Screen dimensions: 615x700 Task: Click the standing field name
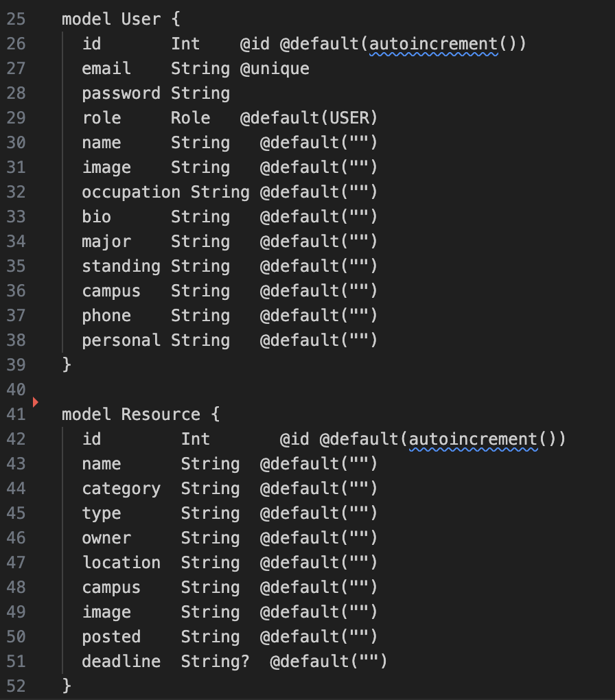tap(121, 266)
